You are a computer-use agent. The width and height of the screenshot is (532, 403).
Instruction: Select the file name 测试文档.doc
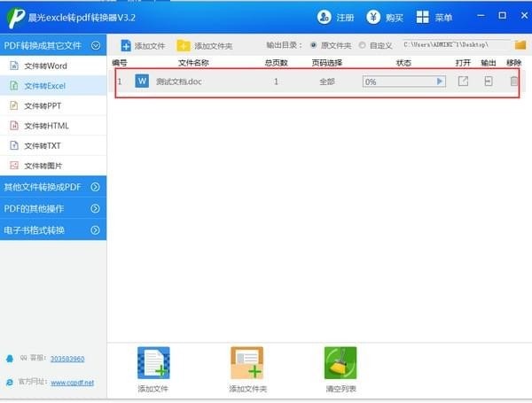(x=179, y=81)
